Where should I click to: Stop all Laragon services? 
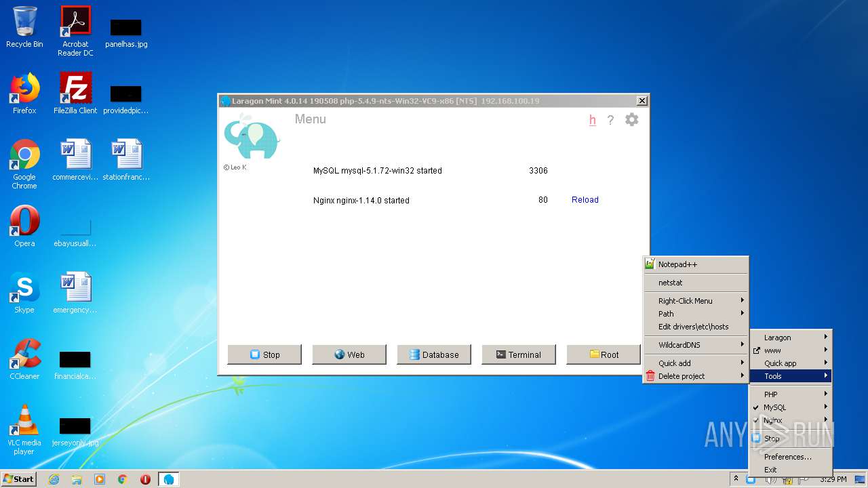[264, 354]
